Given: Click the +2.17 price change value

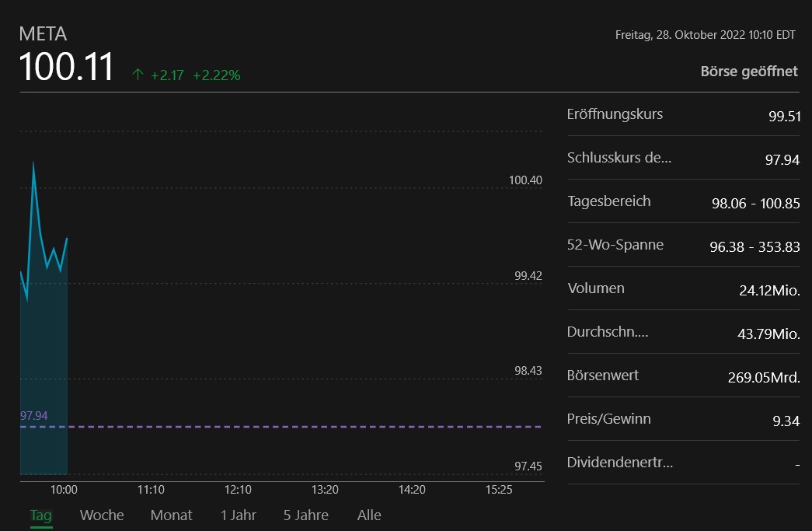Looking at the screenshot, I should (167, 75).
